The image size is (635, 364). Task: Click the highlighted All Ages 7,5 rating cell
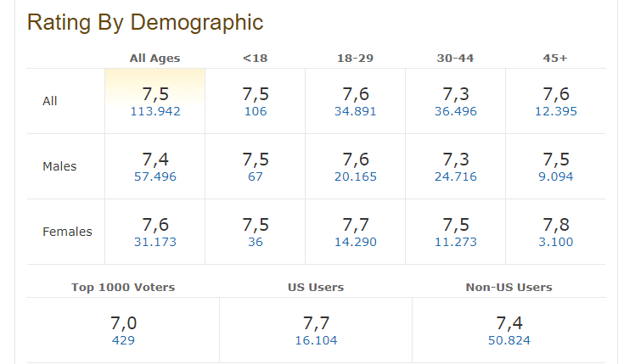[x=155, y=92]
